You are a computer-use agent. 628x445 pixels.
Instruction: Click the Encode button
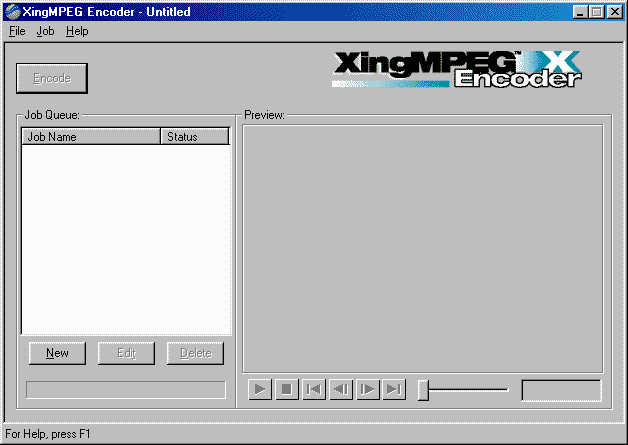coord(52,78)
